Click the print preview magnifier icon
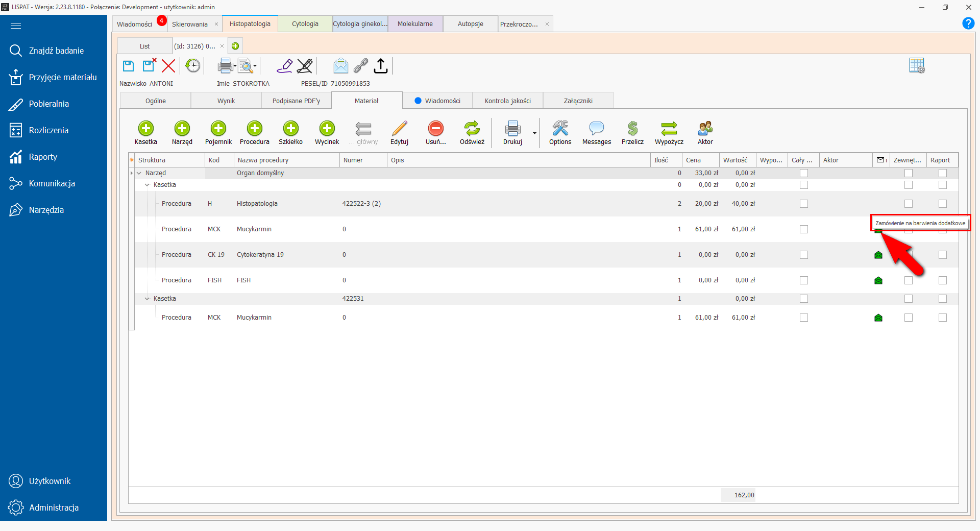Image resolution: width=980 pixels, height=531 pixels. (x=246, y=66)
